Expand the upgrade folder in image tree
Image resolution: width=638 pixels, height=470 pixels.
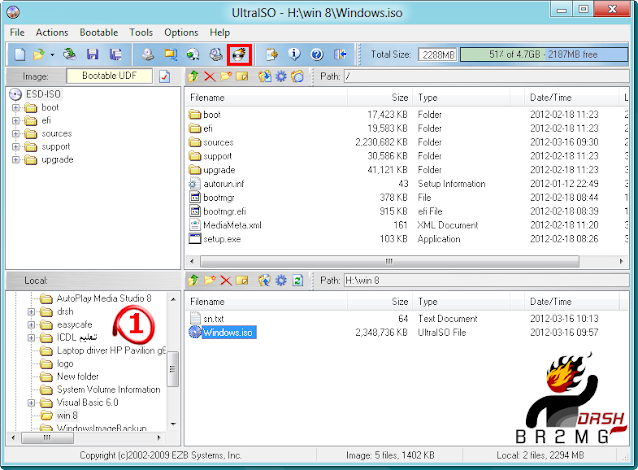coord(15,160)
